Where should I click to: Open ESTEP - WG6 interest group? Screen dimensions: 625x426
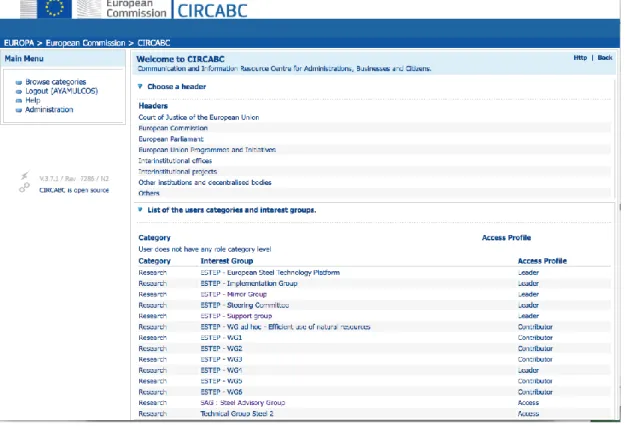click(x=221, y=392)
